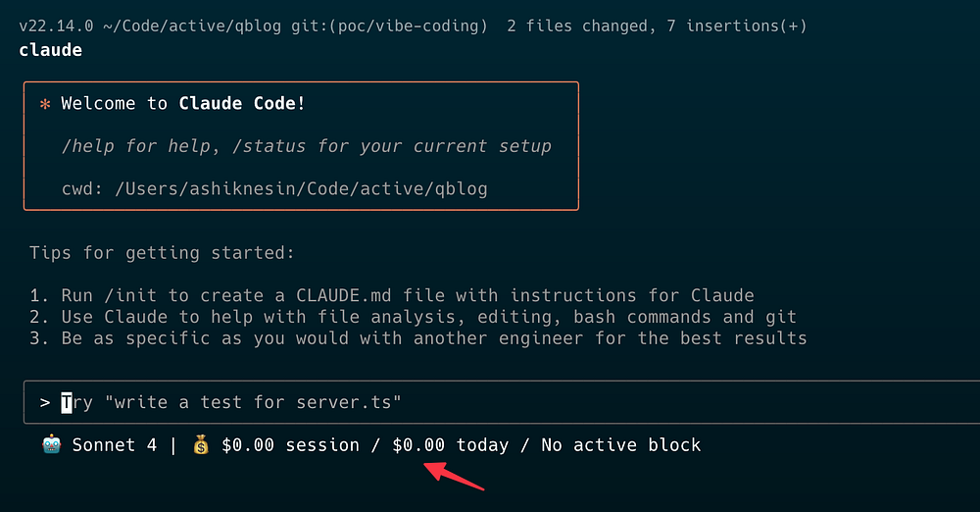Select the Sonnet 4 model label

click(x=114, y=444)
